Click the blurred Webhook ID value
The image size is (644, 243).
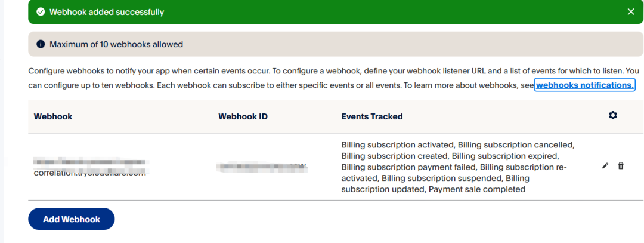tap(262, 167)
